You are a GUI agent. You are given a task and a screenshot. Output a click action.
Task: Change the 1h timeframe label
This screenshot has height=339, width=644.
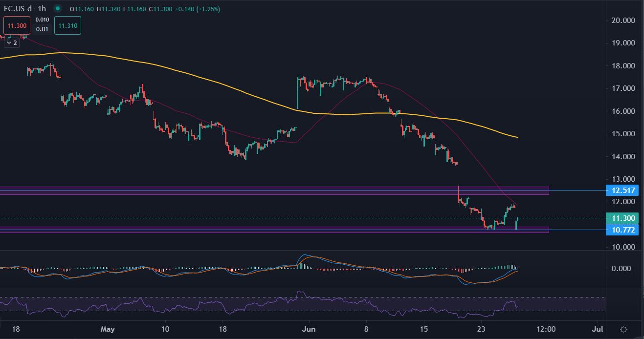pyautogui.click(x=41, y=9)
